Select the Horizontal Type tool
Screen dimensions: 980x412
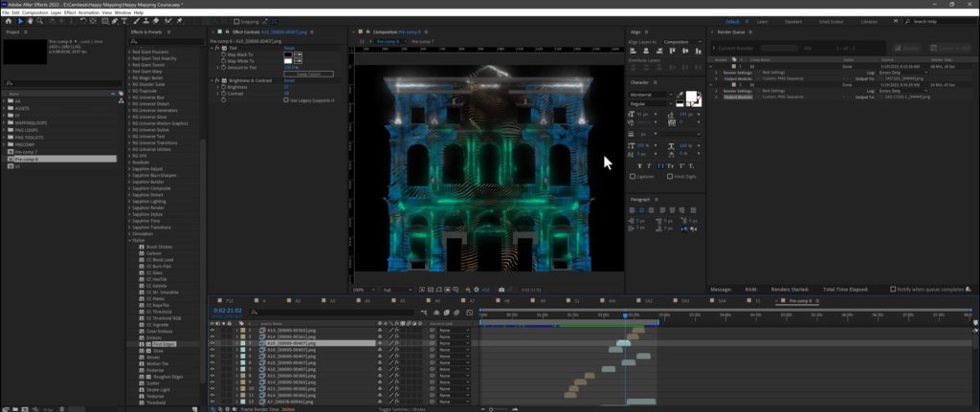point(125,21)
